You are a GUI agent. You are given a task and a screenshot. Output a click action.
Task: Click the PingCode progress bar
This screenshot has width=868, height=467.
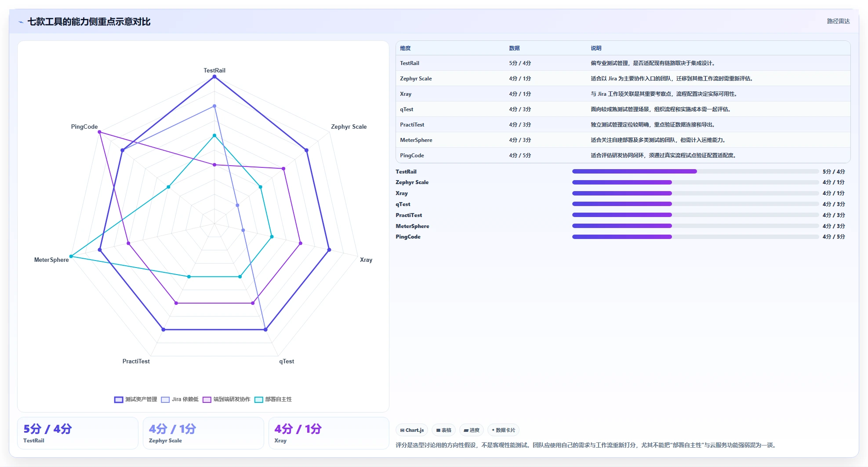coord(695,237)
